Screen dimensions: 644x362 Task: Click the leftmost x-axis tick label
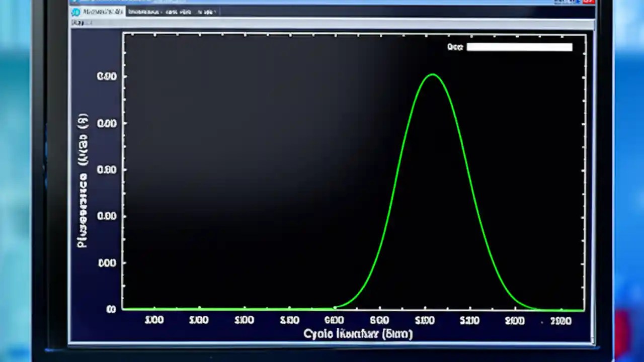(154, 320)
